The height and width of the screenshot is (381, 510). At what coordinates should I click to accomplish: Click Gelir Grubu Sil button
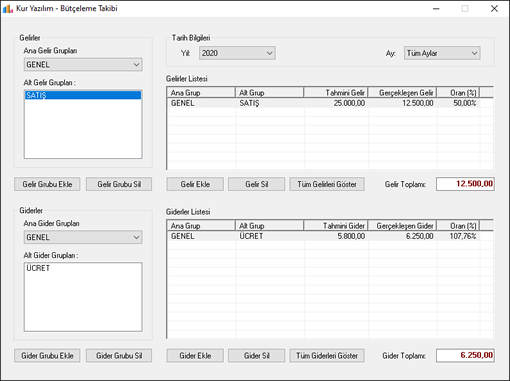pyautogui.click(x=119, y=184)
